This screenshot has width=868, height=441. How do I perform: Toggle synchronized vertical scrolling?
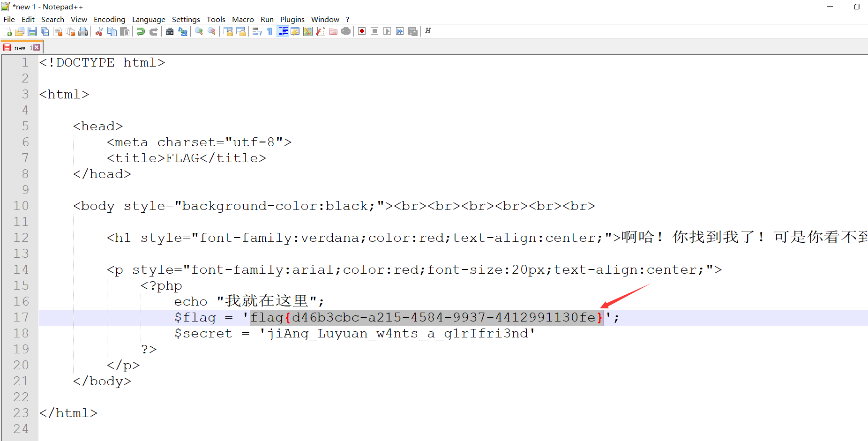(228, 31)
